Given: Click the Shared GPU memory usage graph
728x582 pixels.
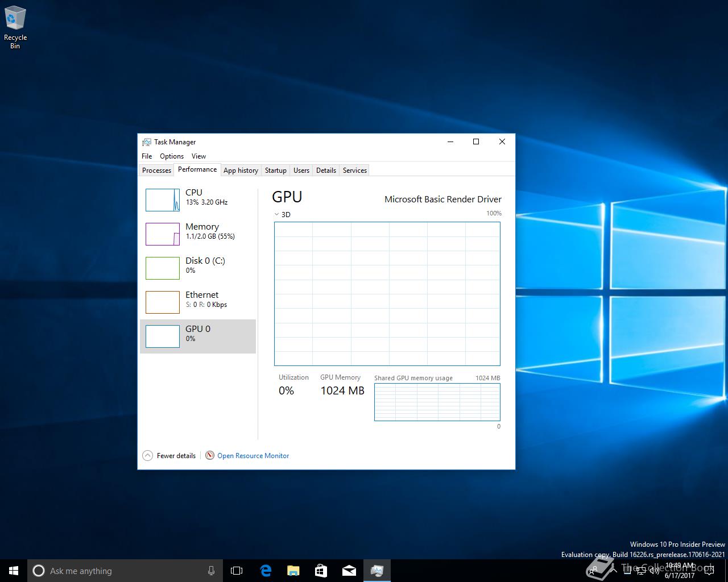Looking at the screenshot, I should tap(437, 402).
